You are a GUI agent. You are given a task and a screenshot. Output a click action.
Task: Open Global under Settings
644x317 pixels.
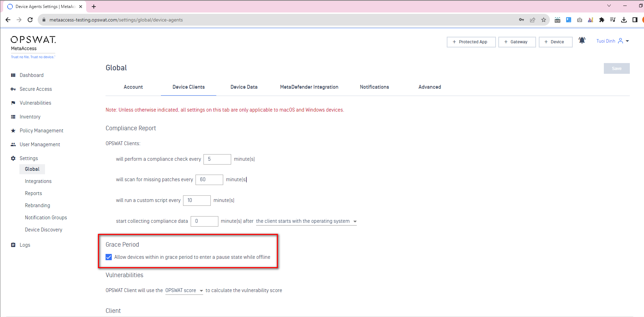click(32, 169)
